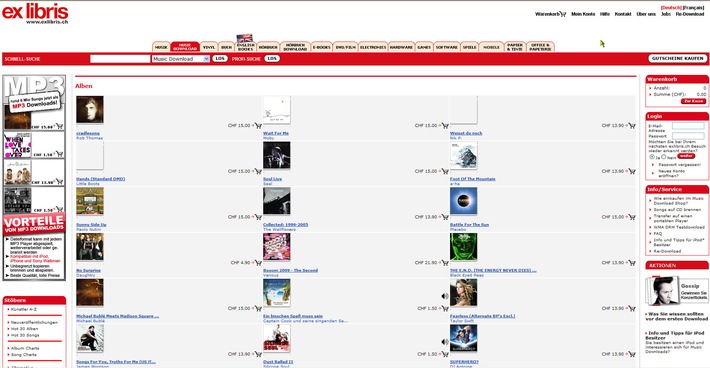The width and height of the screenshot is (710, 368).
Task: Open Album Charts link
Action: point(25,348)
